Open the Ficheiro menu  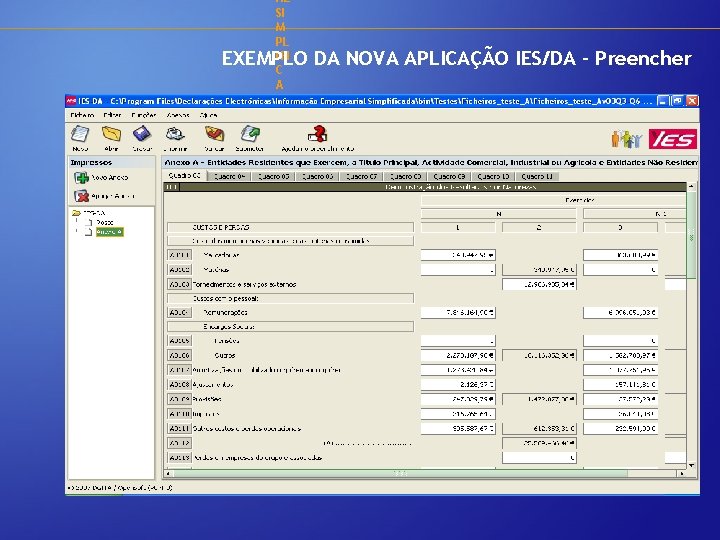pos(83,115)
